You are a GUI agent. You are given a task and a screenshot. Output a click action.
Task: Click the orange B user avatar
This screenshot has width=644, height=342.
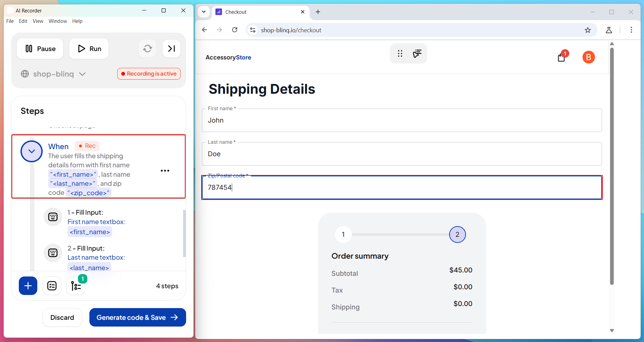click(x=588, y=57)
